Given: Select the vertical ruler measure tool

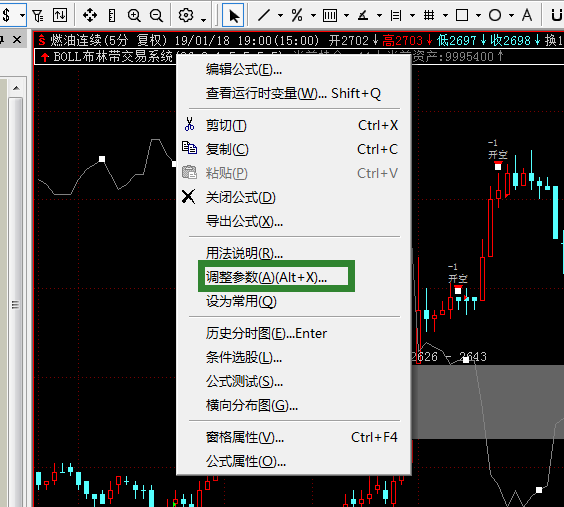Looking at the screenshot, I should [x=112, y=15].
